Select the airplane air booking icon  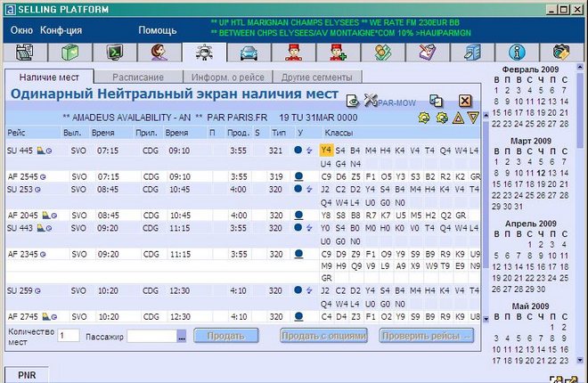click(x=204, y=52)
